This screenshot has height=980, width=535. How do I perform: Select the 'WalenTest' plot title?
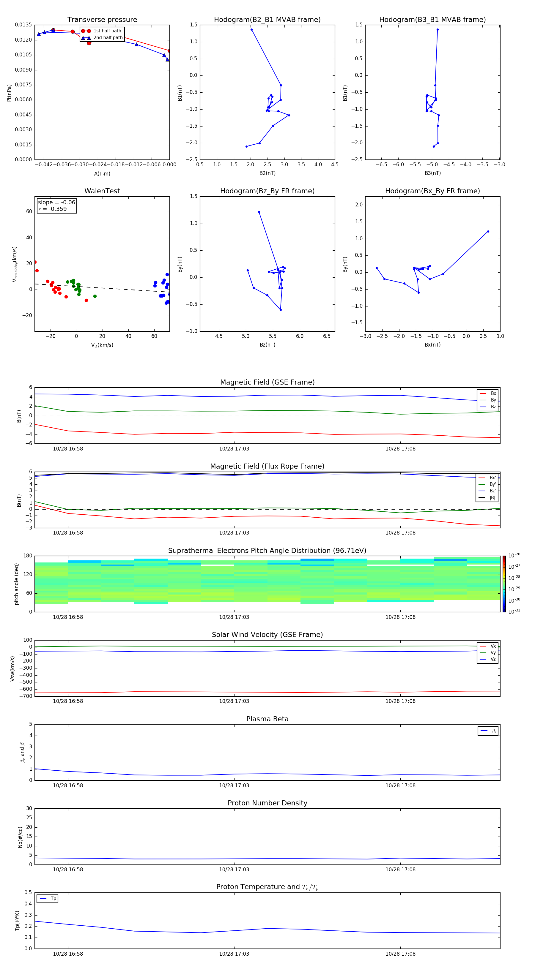[x=102, y=191]
